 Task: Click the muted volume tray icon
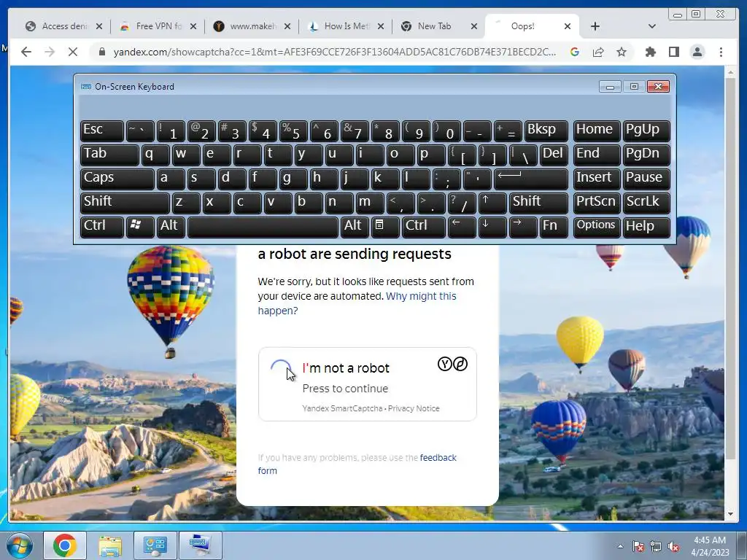pos(673,546)
